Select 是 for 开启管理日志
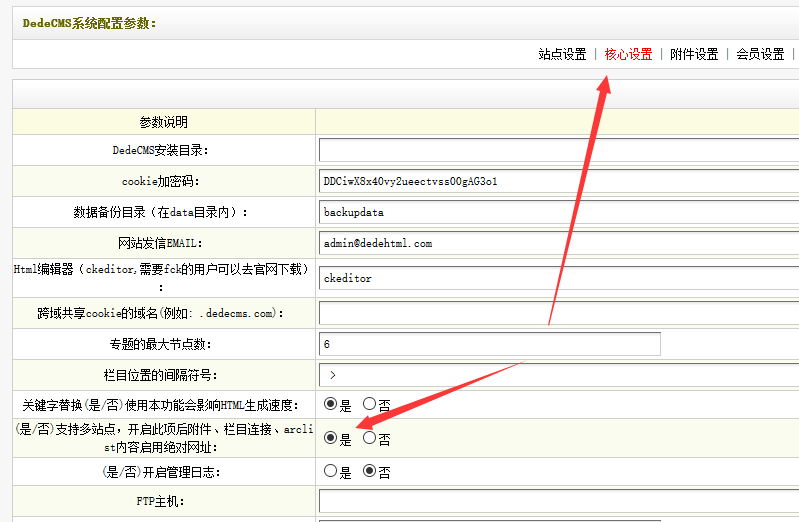Viewport: 799px width, 522px height. coord(331,471)
